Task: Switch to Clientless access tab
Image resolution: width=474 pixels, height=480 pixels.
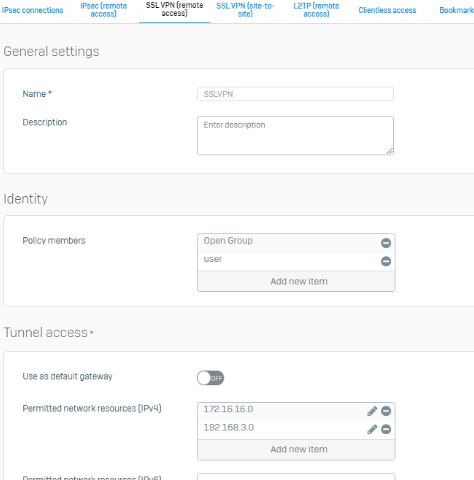Action: pyautogui.click(x=387, y=10)
